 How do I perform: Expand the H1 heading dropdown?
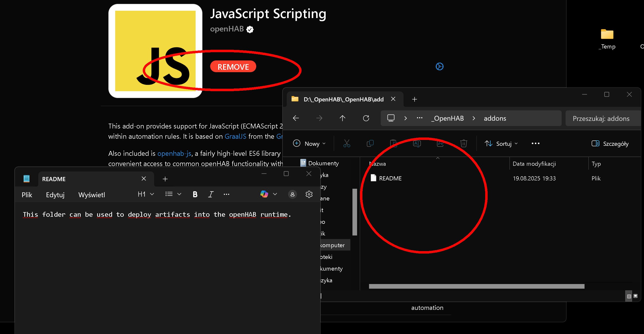click(x=146, y=194)
